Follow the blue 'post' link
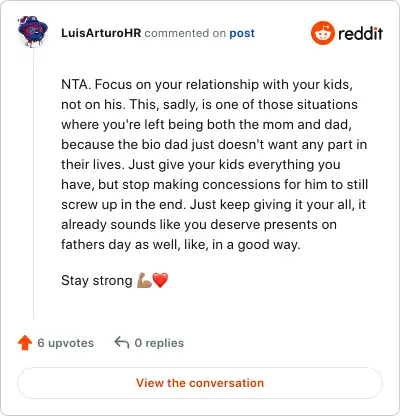Screen dimensions: 400x416 click(242, 33)
